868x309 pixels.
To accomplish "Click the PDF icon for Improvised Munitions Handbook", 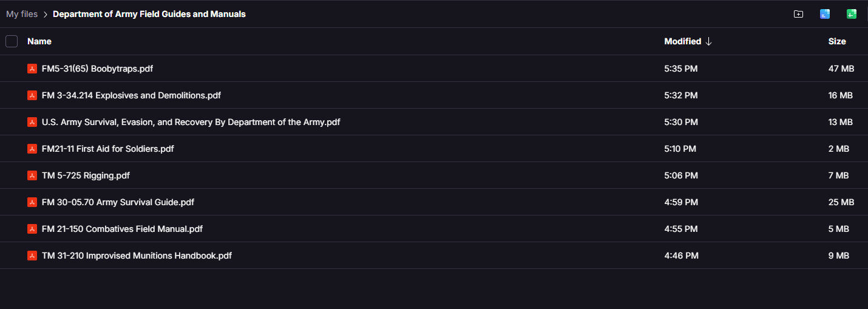I will pyautogui.click(x=32, y=256).
